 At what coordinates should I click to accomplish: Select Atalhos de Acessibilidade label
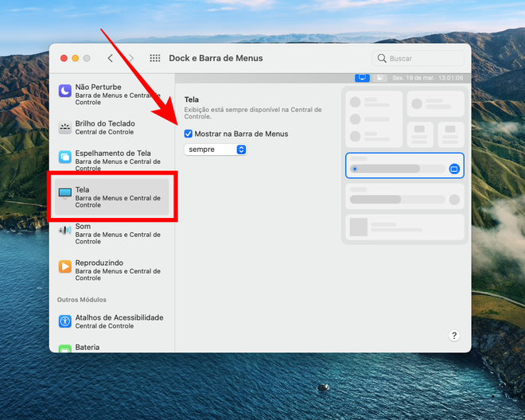[x=119, y=317]
